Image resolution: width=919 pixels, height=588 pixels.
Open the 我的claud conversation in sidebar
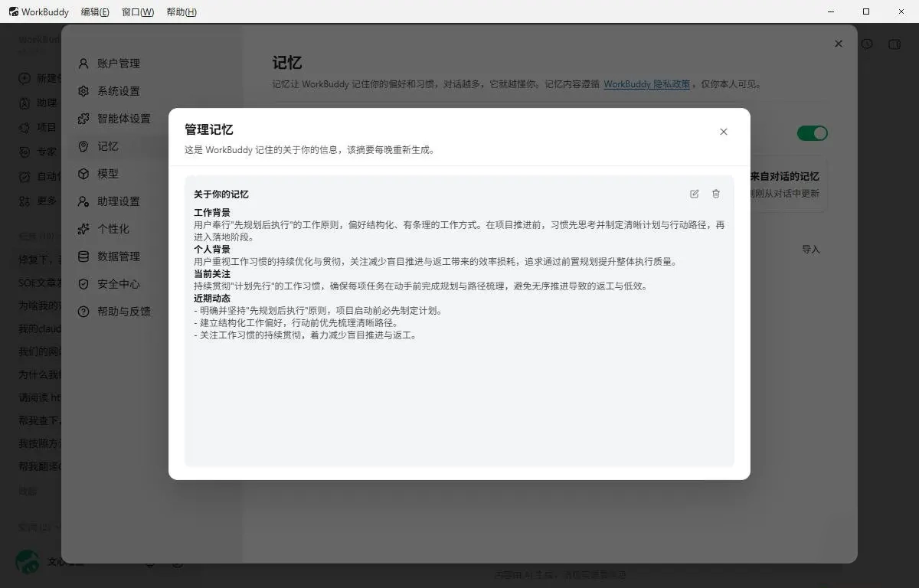point(40,328)
